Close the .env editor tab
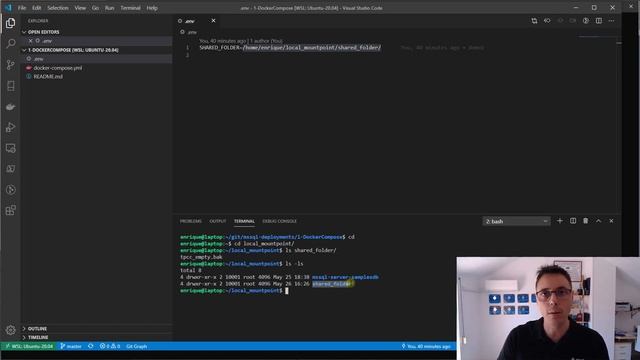 point(213,21)
